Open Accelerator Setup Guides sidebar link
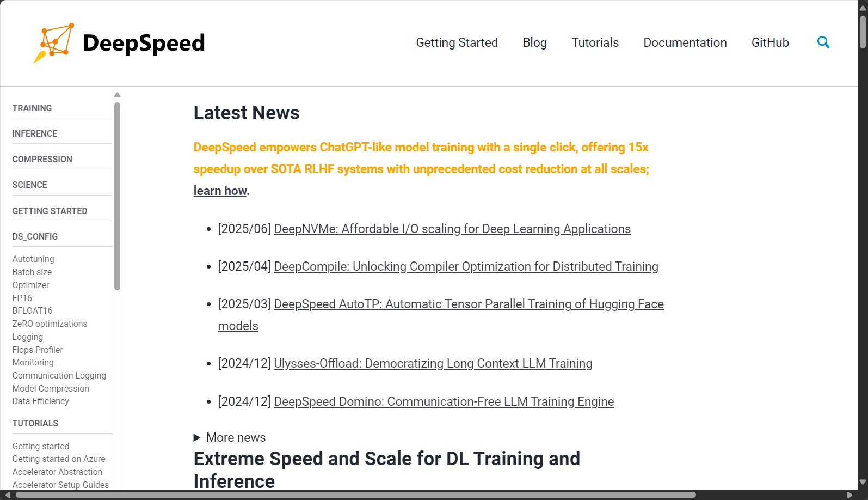The image size is (868, 500). [x=60, y=485]
